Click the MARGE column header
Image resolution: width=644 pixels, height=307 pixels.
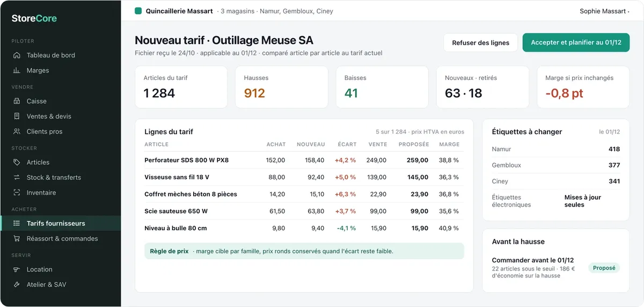449,144
